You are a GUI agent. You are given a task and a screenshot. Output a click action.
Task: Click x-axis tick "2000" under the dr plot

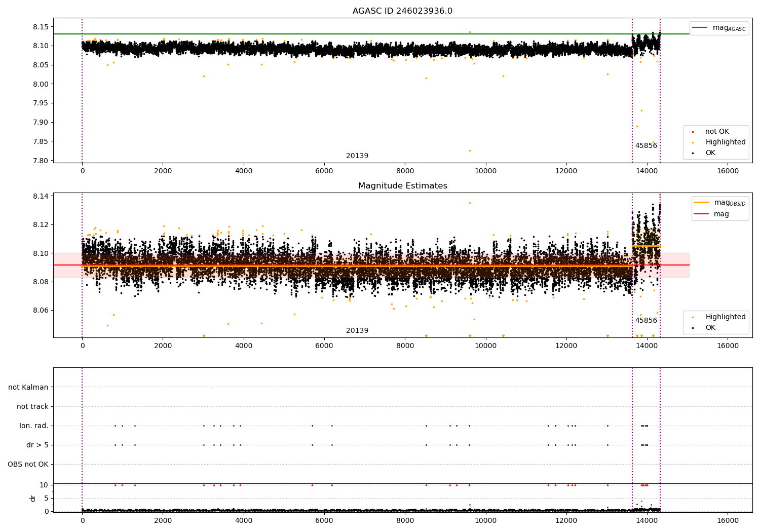[x=163, y=521]
